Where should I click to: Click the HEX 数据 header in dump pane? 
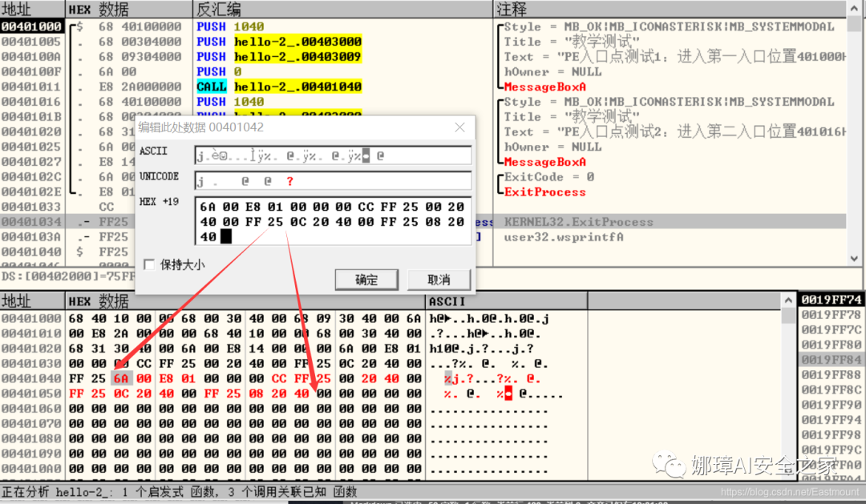245,301
